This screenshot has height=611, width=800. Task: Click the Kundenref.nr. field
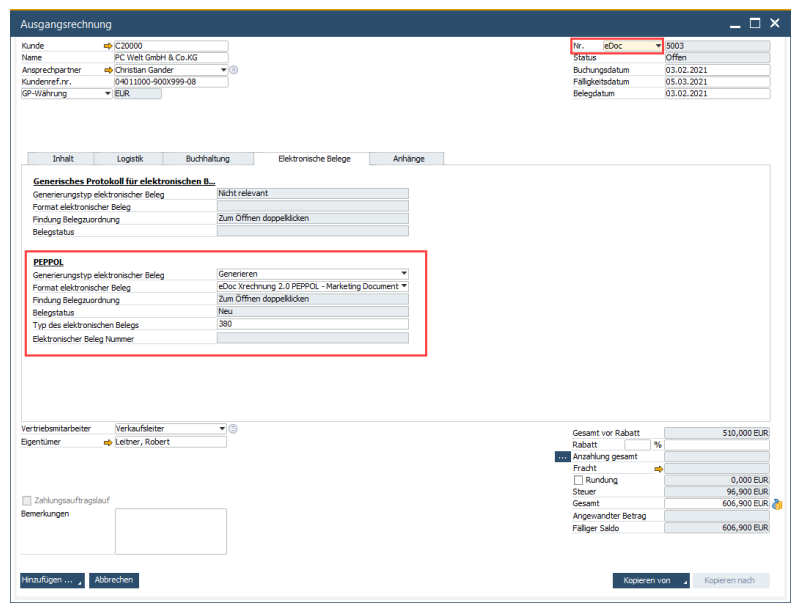(171, 82)
